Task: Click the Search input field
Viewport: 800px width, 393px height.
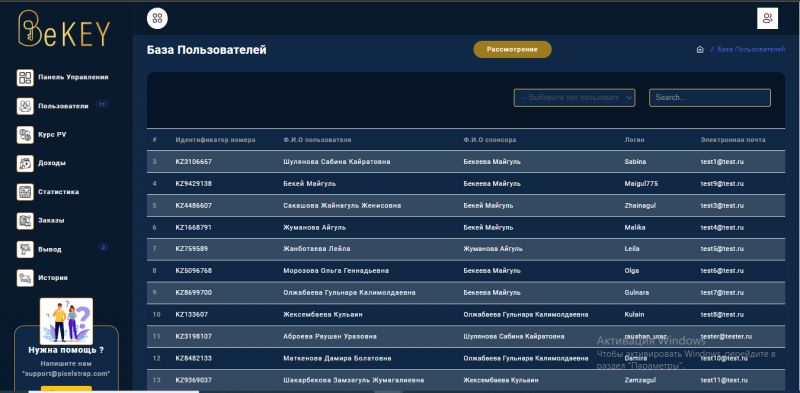Action: (x=710, y=97)
